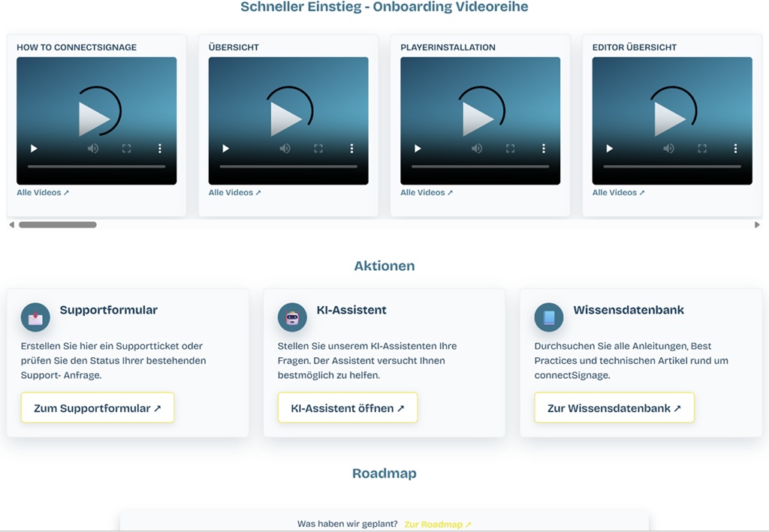Click small play icon on ÜBERSICHT video
The width and height of the screenshot is (769, 532).
[x=225, y=149]
